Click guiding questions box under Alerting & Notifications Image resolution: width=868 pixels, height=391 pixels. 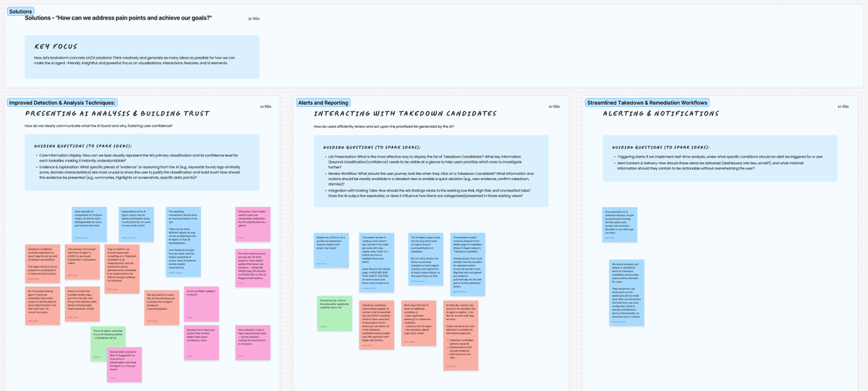720,158
